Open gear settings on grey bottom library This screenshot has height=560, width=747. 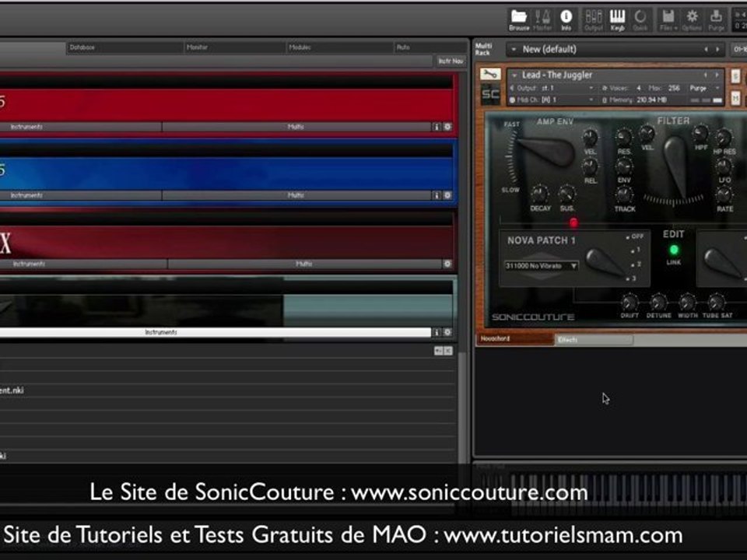click(447, 332)
